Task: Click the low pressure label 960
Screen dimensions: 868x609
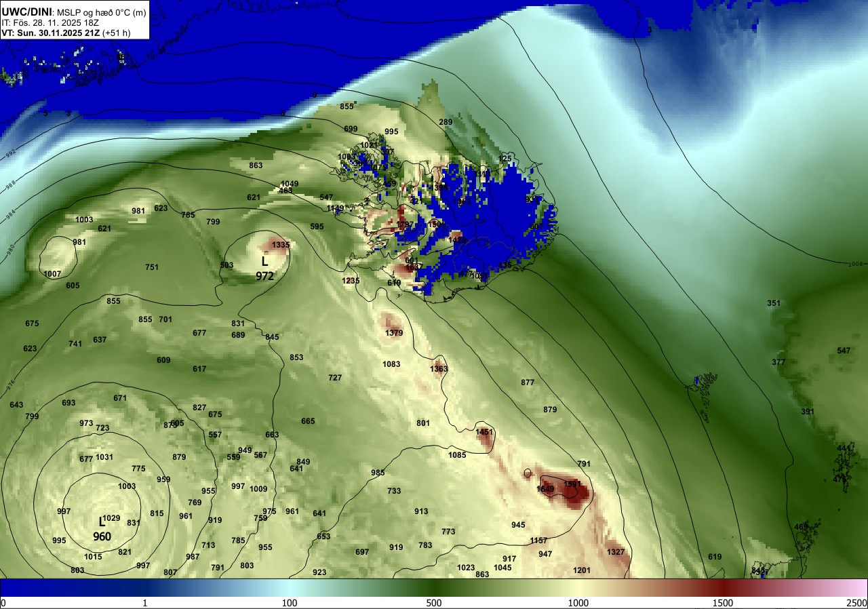Action: tap(102, 536)
